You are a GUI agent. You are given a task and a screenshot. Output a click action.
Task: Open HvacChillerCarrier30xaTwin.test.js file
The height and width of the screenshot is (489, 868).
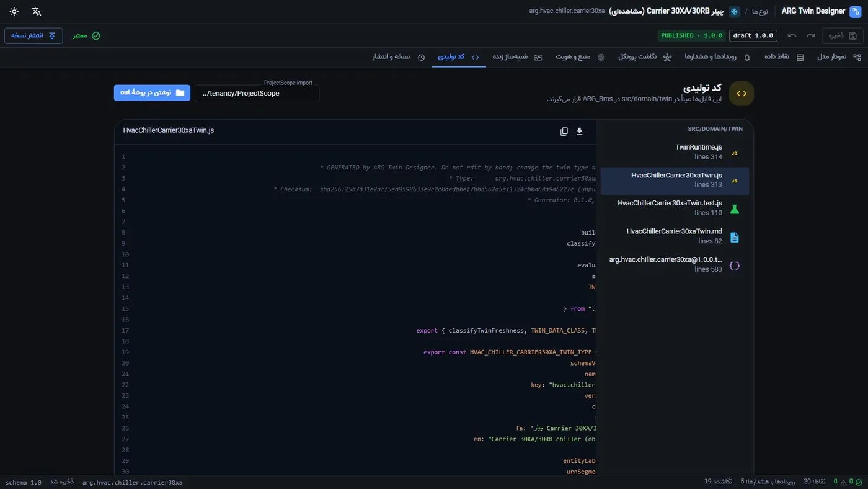tap(675, 209)
